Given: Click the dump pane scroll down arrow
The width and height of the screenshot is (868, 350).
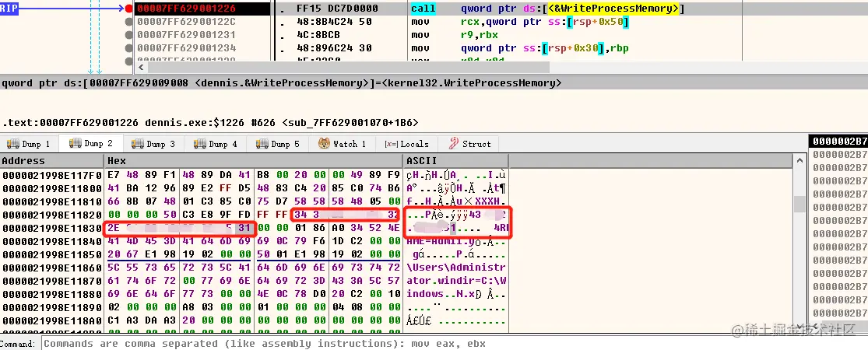Looking at the screenshot, I should (x=800, y=326).
